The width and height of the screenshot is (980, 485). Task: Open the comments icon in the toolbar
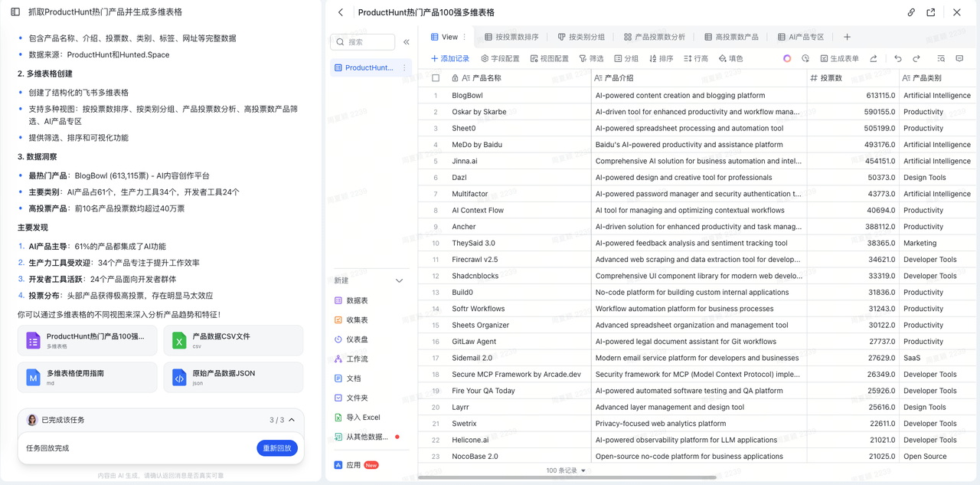coord(959,58)
